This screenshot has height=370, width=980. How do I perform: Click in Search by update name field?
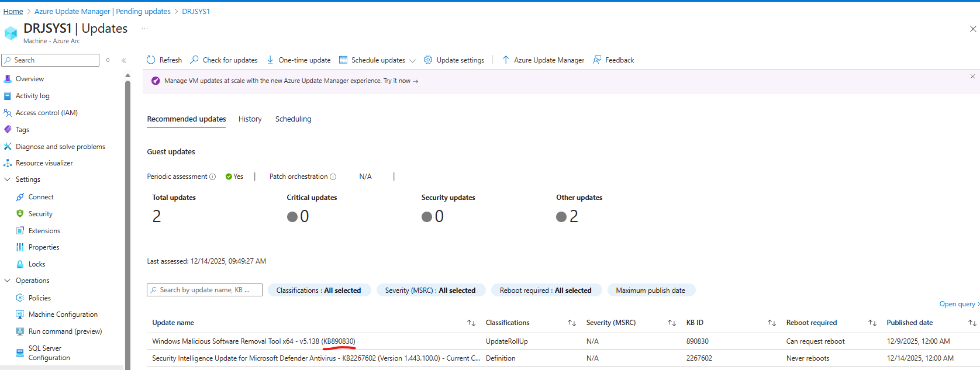coord(205,290)
